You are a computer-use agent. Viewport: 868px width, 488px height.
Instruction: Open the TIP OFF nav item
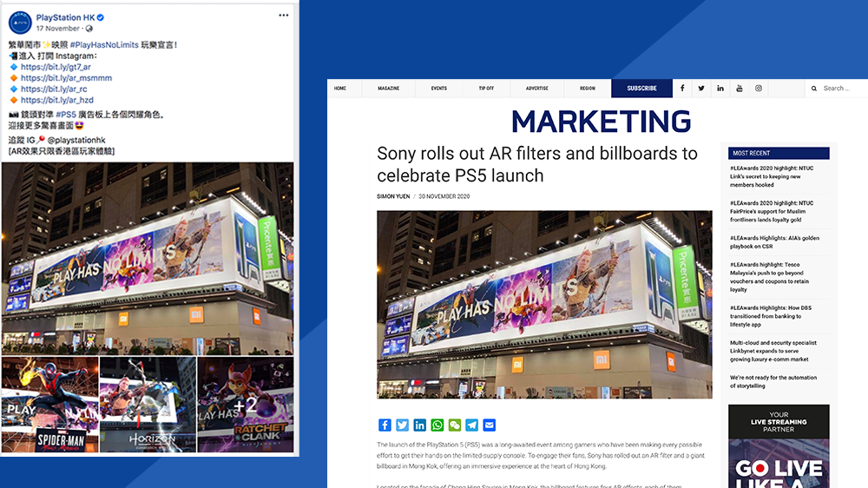click(486, 89)
